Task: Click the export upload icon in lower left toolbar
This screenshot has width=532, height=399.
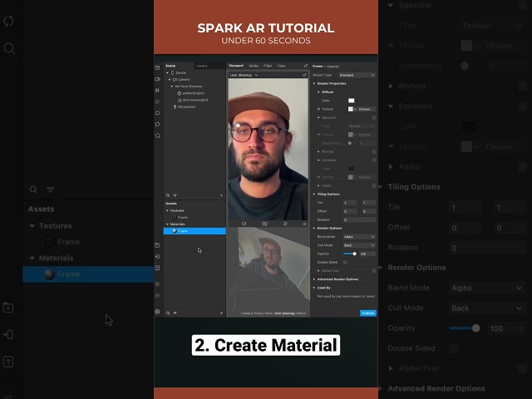Action: [157, 268]
